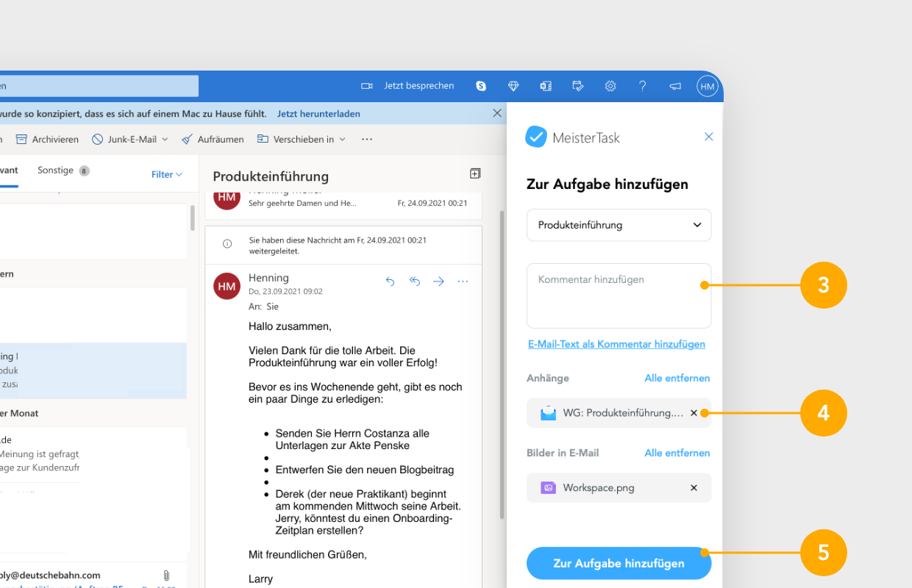Click the Verschieben in folder icon
The height and width of the screenshot is (588, 912).
[x=263, y=139]
